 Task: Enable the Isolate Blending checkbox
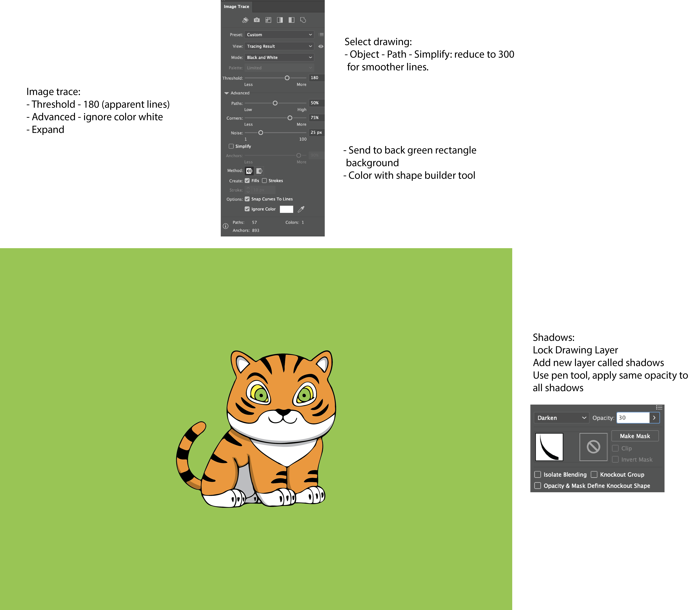coord(537,474)
